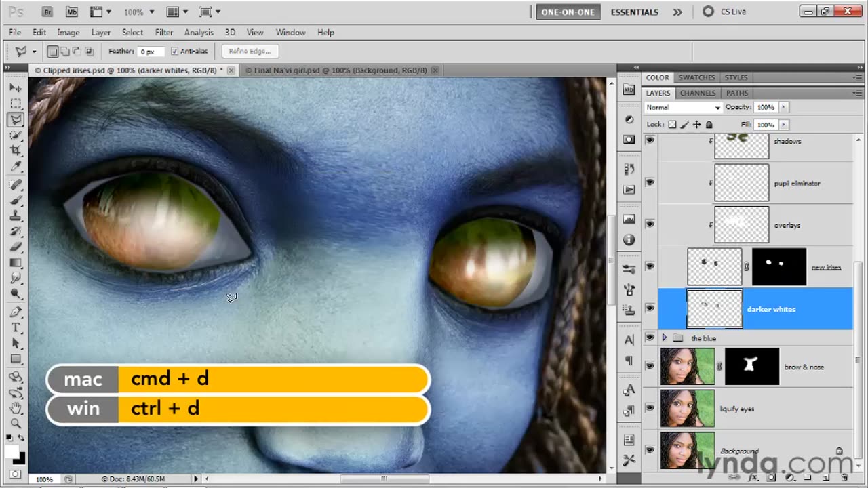868x488 pixels.
Task: Switch to Final Na'vi girl.psd document tab
Action: point(336,70)
